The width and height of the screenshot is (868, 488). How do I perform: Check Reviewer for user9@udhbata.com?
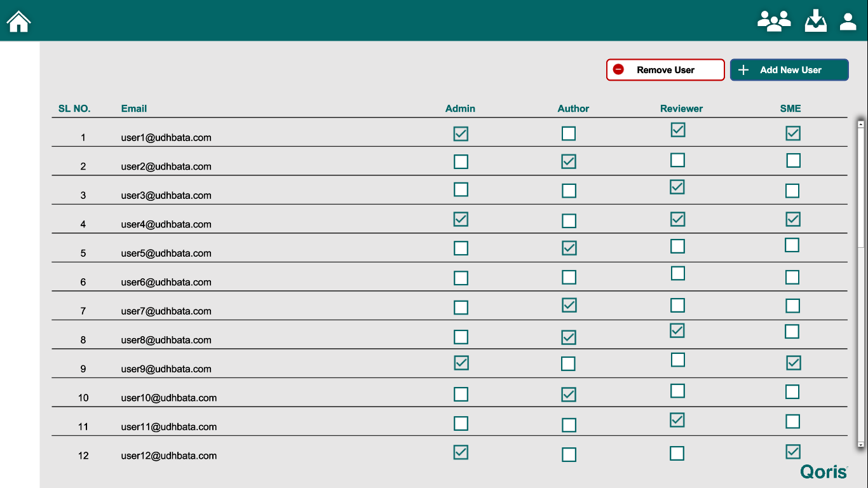tap(678, 360)
